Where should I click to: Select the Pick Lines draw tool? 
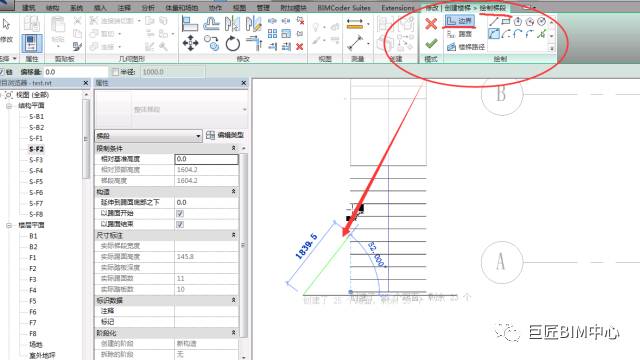[x=541, y=34]
